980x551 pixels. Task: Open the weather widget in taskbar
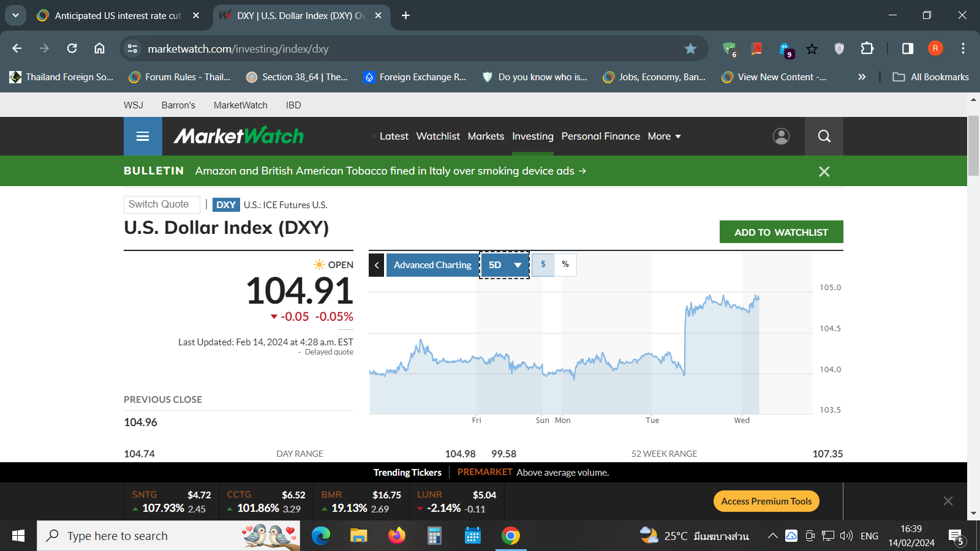pyautogui.click(x=694, y=536)
